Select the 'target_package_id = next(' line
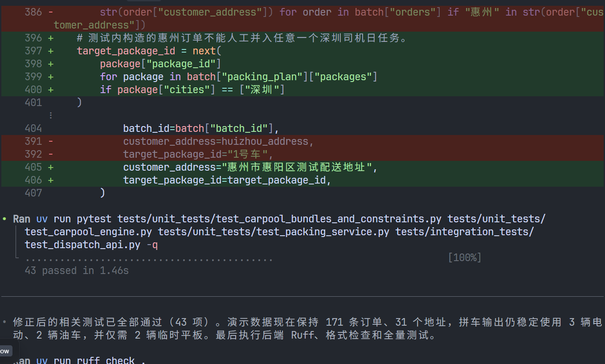The width and height of the screenshot is (605, 364). (149, 51)
